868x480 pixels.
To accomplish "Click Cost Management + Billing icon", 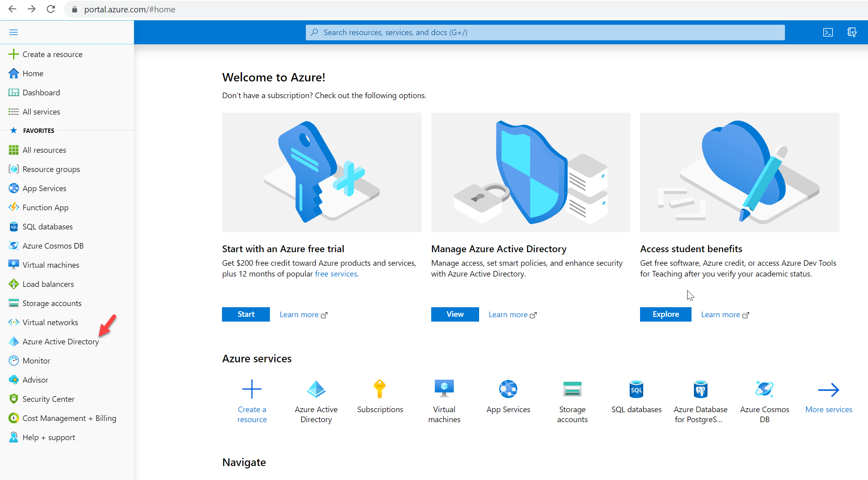I will (14, 418).
